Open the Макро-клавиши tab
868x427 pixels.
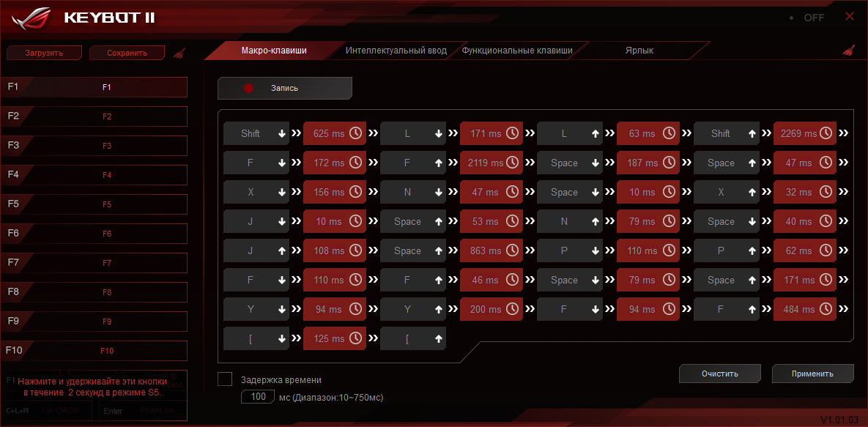273,51
